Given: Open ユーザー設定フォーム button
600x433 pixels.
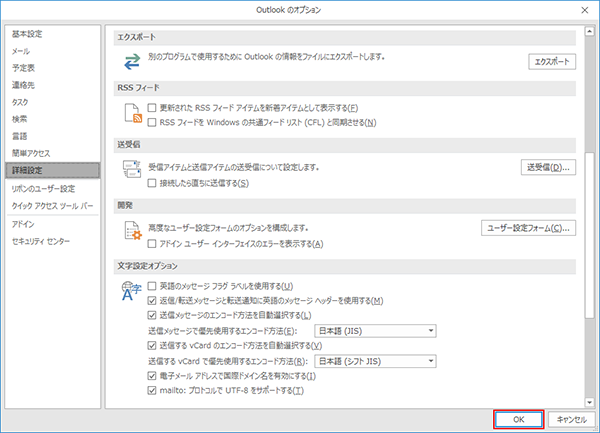Looking at the screenshot, I should pyautogui.click(x=529, y=228).
